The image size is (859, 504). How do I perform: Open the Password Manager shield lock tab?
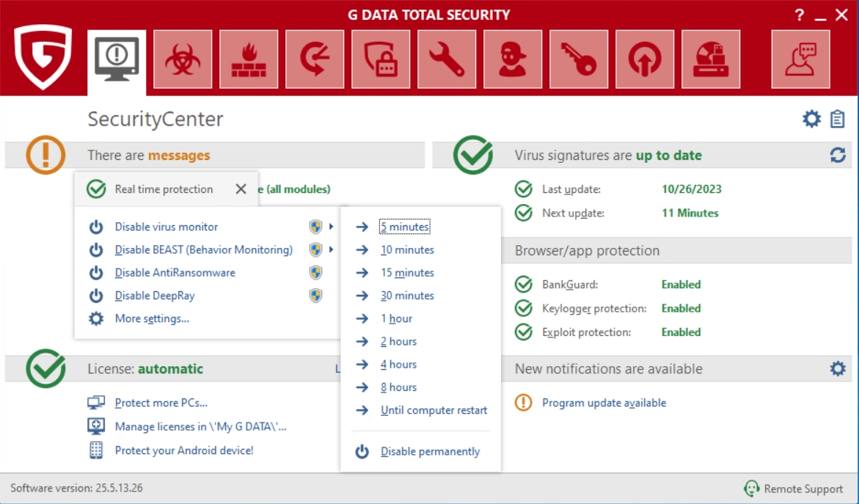click(x=381, y=59)
